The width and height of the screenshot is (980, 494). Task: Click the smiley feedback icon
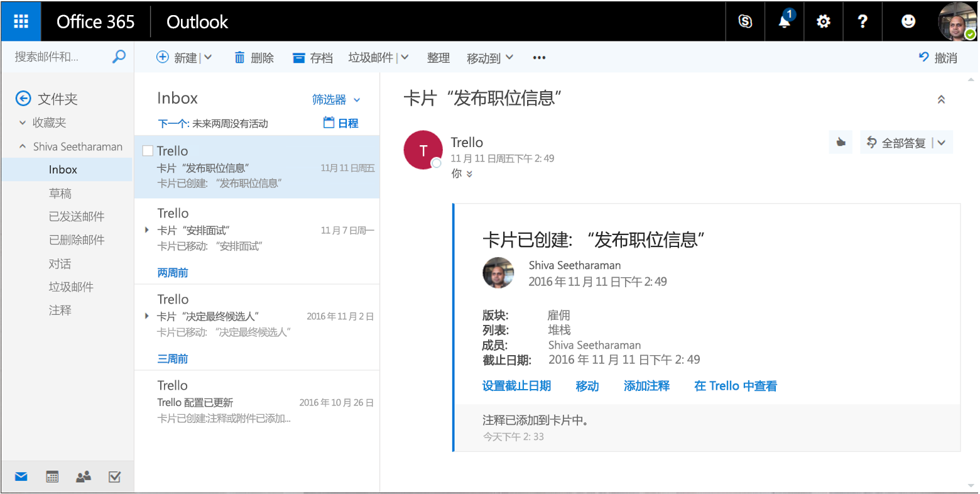click(x=908, y=21)
